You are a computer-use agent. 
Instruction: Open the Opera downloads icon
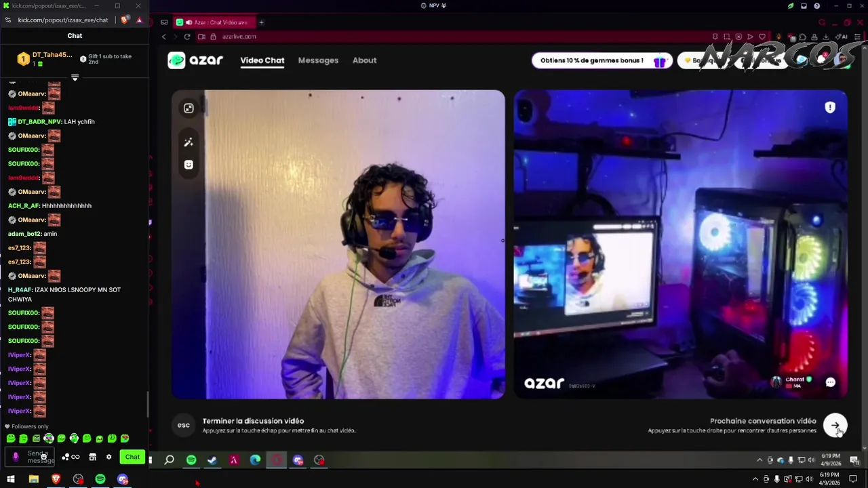(x=826, y=37)
